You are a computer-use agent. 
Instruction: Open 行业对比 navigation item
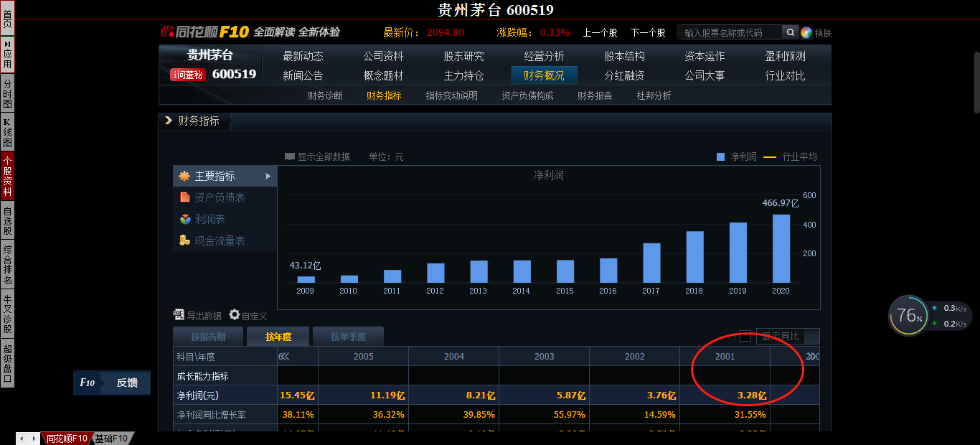[786, 75]
